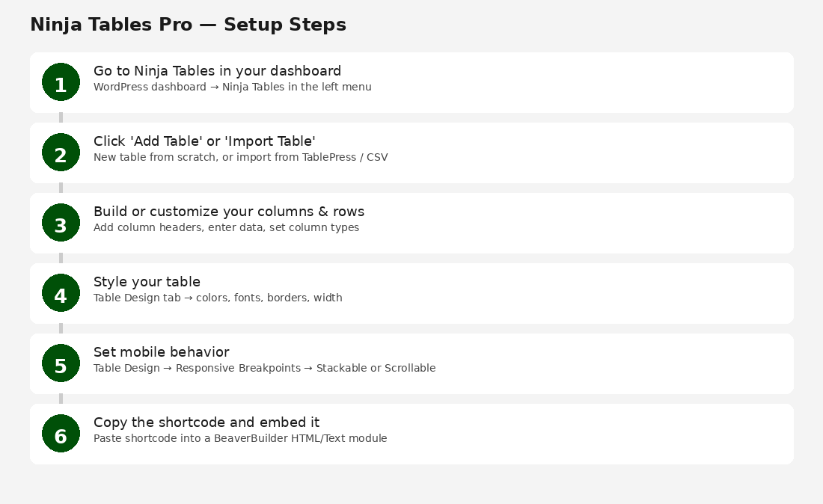Click the step 4 number circle
Screen dimensions: 823x504
point(61,293)
